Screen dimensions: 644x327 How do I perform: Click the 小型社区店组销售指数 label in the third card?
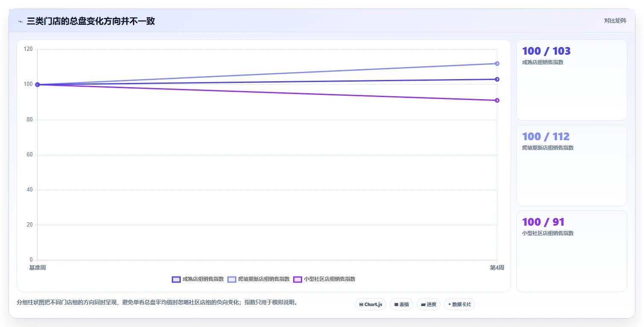click(x=548, y=233)
